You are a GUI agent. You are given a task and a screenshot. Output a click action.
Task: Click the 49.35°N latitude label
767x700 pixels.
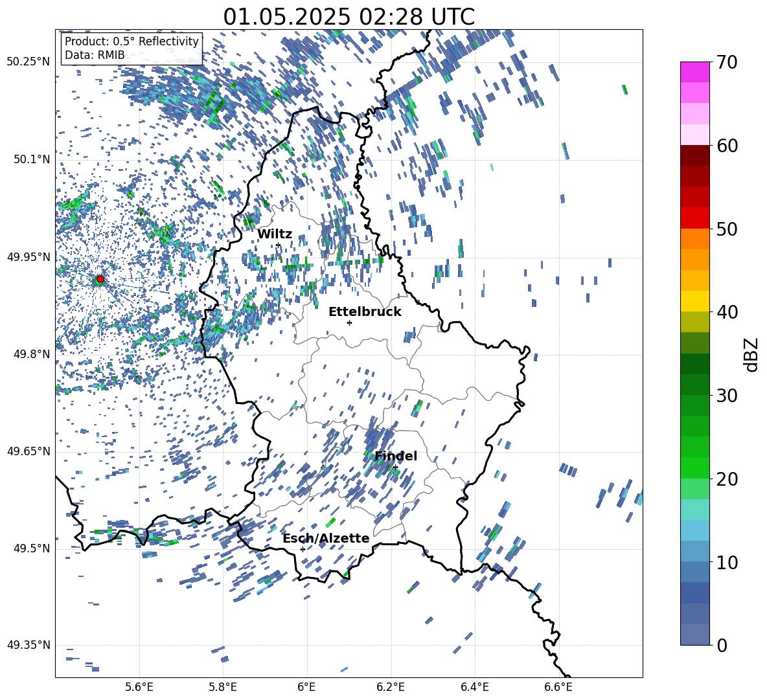point(29,645)
